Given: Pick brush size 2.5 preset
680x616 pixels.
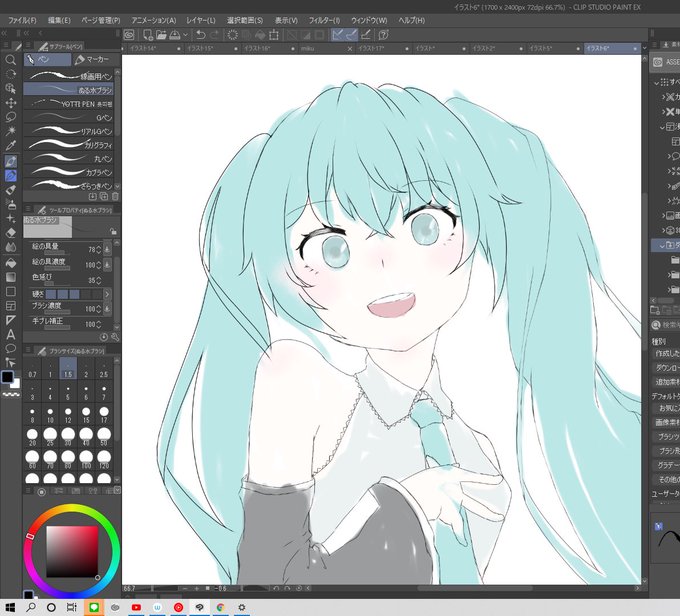Looking at the screenshot, I should click(104, 369).
